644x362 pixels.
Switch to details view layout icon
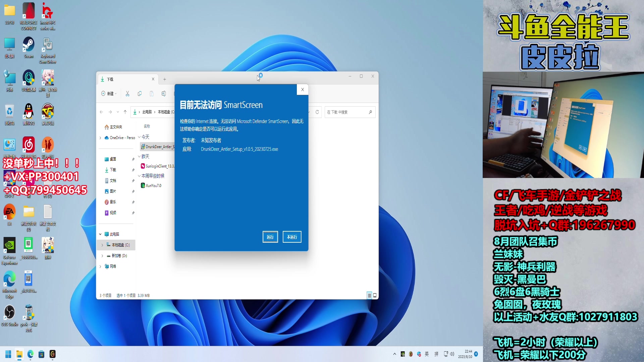point(369,295)
